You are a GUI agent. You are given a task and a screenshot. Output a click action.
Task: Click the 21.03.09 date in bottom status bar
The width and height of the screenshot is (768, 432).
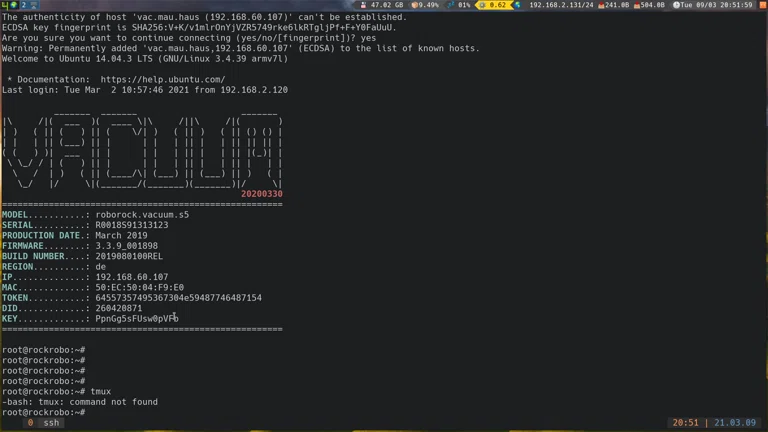tap(735, 423)
